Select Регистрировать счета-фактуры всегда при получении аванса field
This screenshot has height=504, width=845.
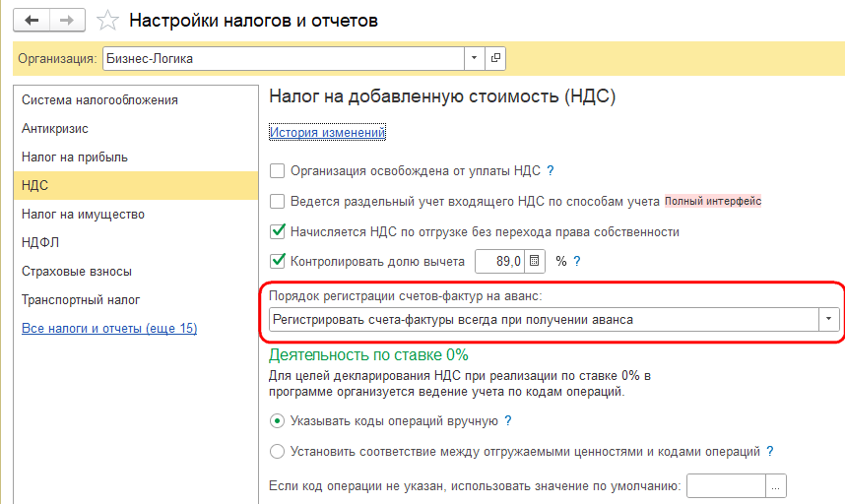[x=544, y=319]
